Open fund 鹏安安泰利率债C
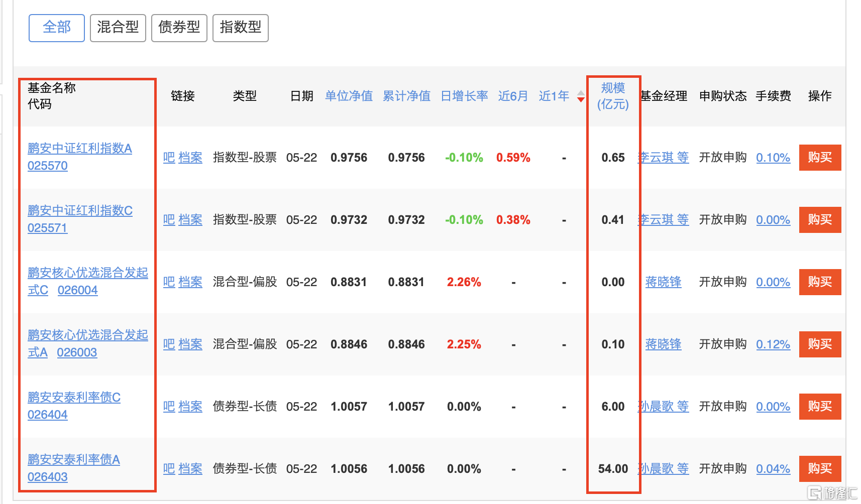This screenshot has height=504, width=861. click(x=74, y=398)
